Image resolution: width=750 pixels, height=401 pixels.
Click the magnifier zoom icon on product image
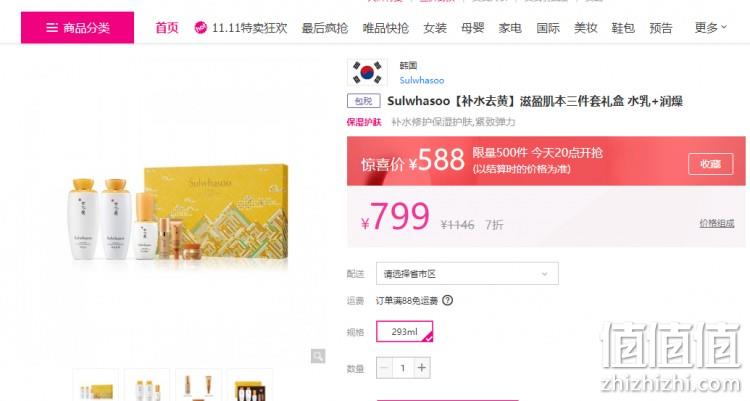coord(318,356)
